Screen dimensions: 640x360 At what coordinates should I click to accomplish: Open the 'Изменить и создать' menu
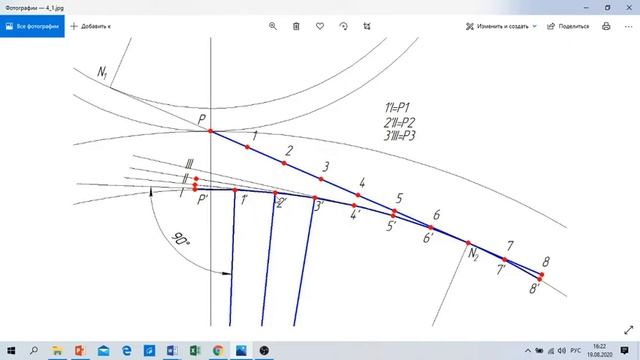coord(501,26)
